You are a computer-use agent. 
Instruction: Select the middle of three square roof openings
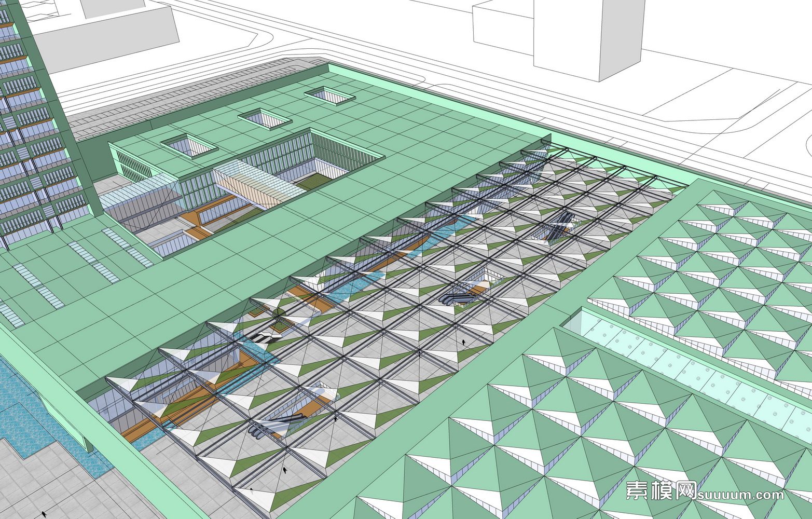pos(265,118)
